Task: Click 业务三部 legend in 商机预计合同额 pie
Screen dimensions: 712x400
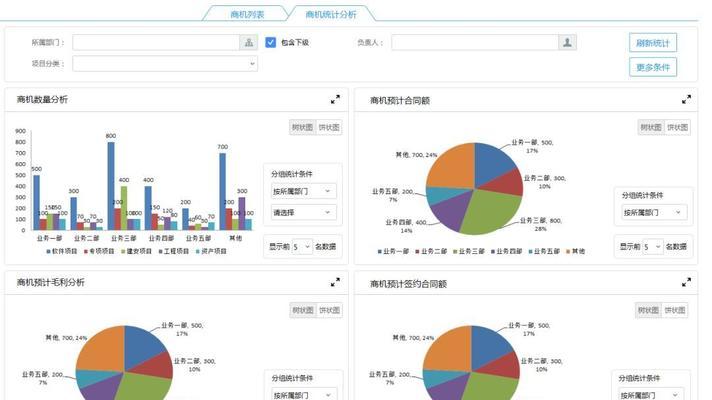Action: (469, 251)
